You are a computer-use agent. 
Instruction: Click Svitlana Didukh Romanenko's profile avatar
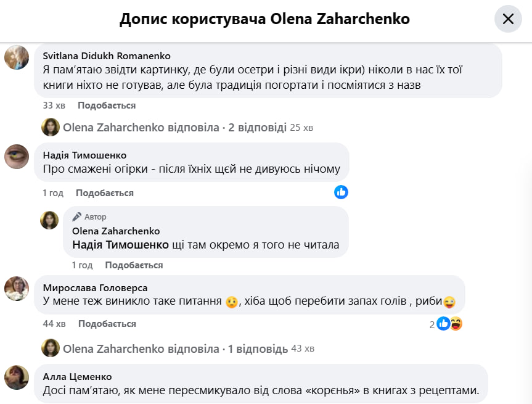(17, 57)
